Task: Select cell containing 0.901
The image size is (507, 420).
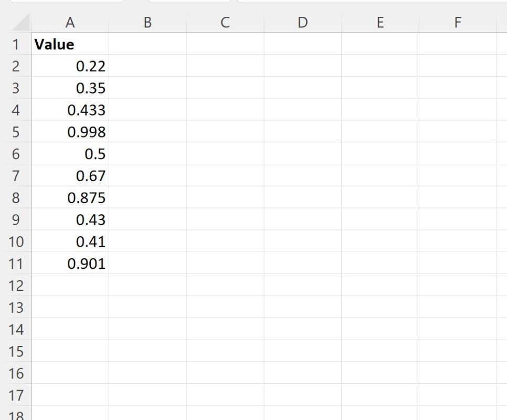Action: (70, 264)
